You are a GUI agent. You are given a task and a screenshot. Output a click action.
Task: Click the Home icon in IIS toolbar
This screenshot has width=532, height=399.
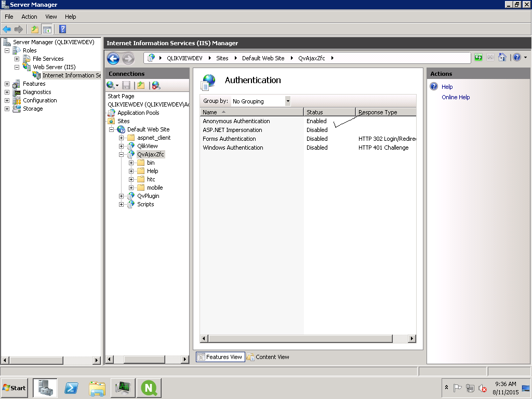pyautogui.click(x=502, y=58)
